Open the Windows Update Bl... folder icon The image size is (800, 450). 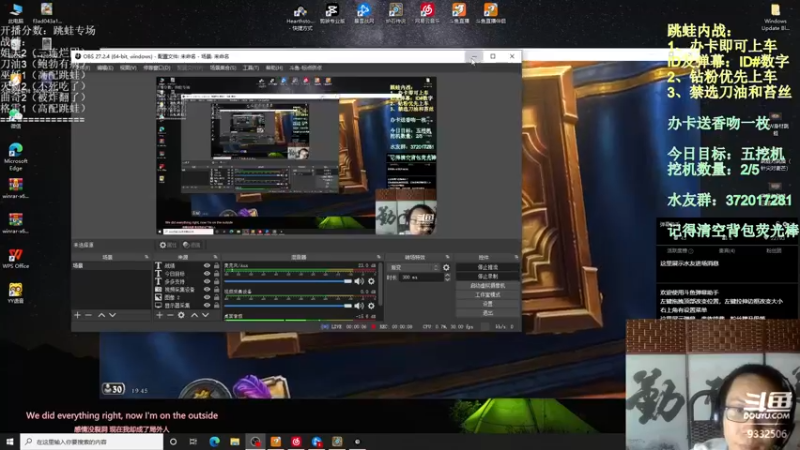click(x=775, y=16)
